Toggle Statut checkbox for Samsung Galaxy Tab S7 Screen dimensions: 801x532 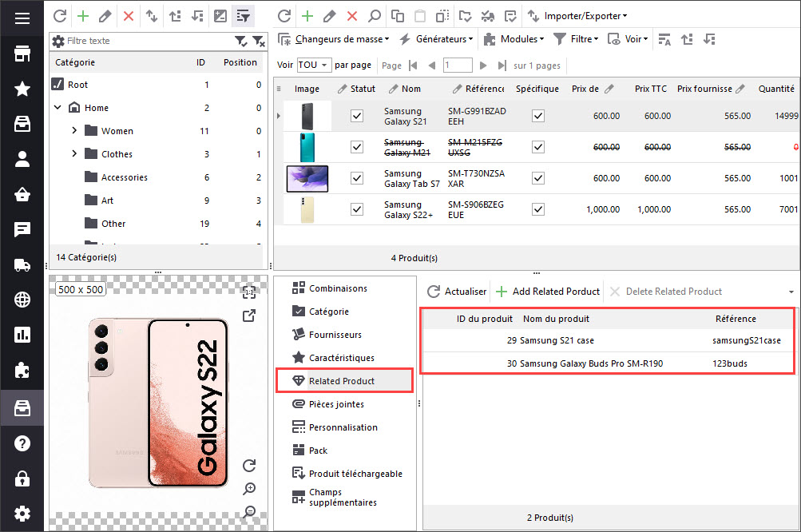[357, 178]
